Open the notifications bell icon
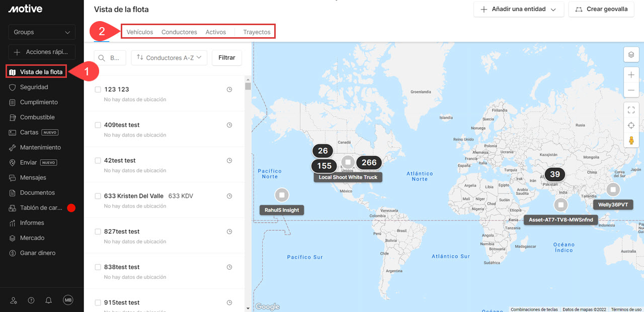The image size is (644, 312). pyautogui.click(x=49, y=300)
